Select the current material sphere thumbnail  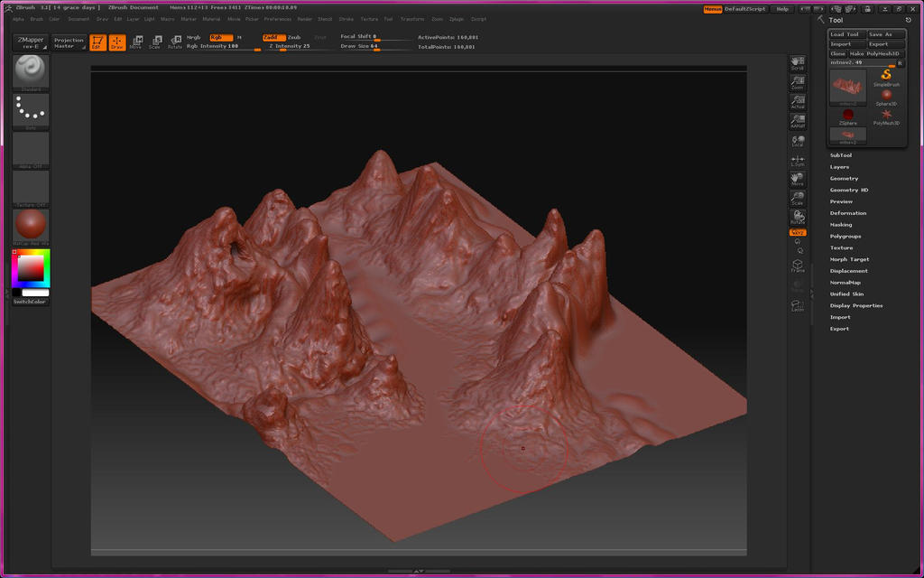pos(30,223)
